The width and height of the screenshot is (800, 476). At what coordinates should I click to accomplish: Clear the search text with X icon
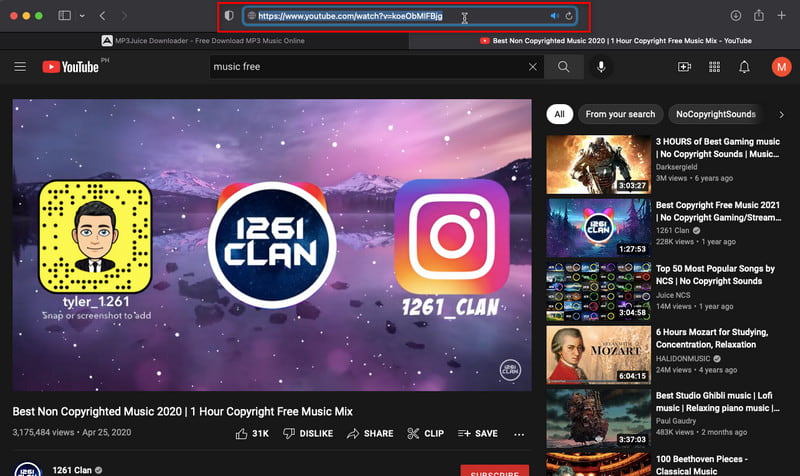pyautogui.click(x=533, y=67)
